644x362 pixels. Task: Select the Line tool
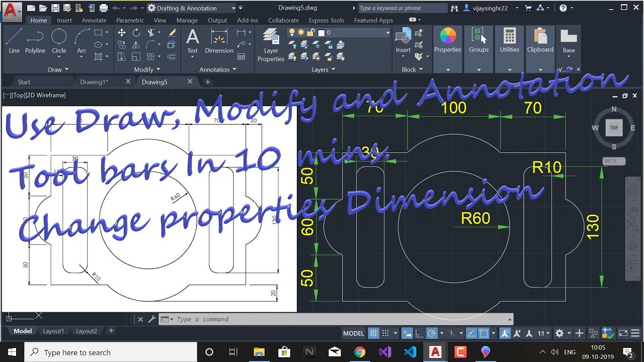tap(14, 40)
